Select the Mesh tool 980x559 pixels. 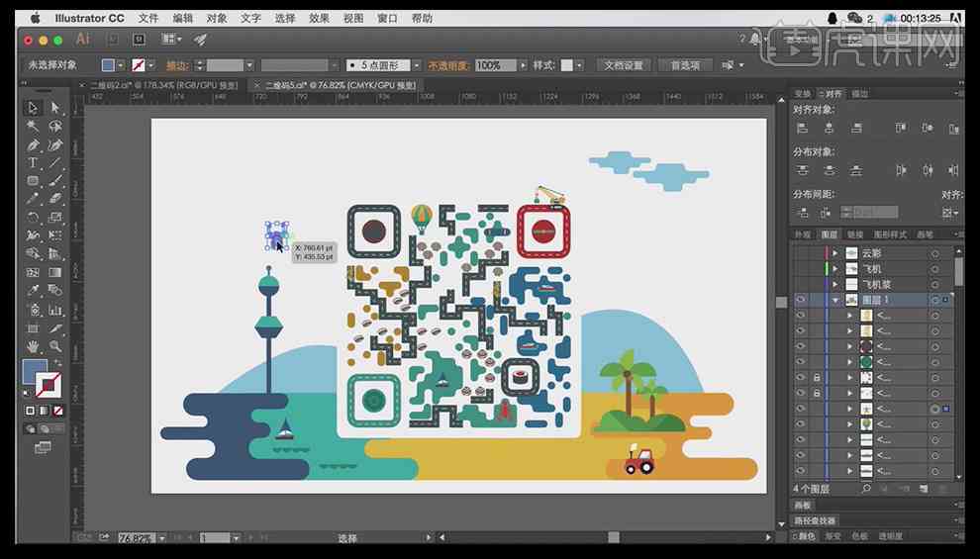(33, 272)
